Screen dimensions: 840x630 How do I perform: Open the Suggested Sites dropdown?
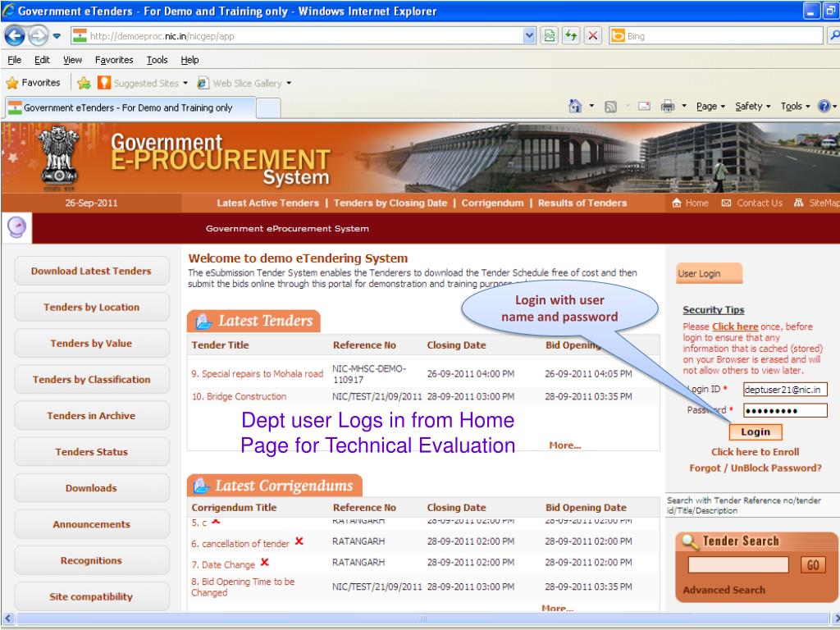(144, 83)
